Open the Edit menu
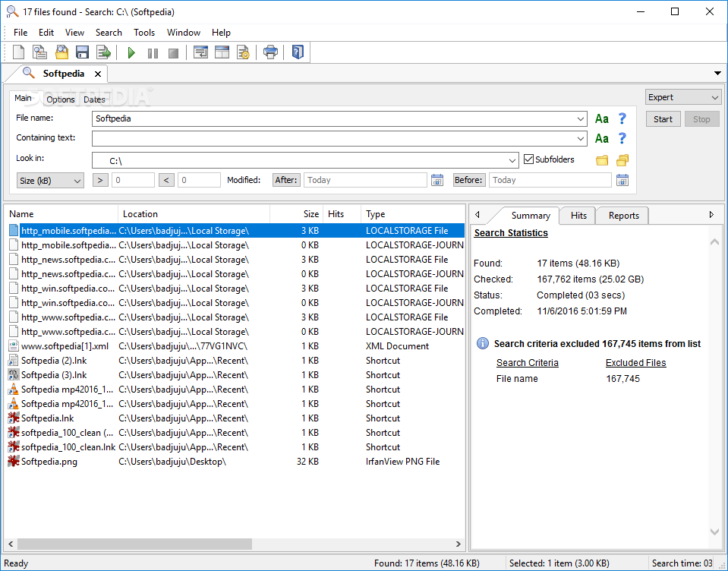This screenshot has height=571, width=728. [x=46, y=33]
